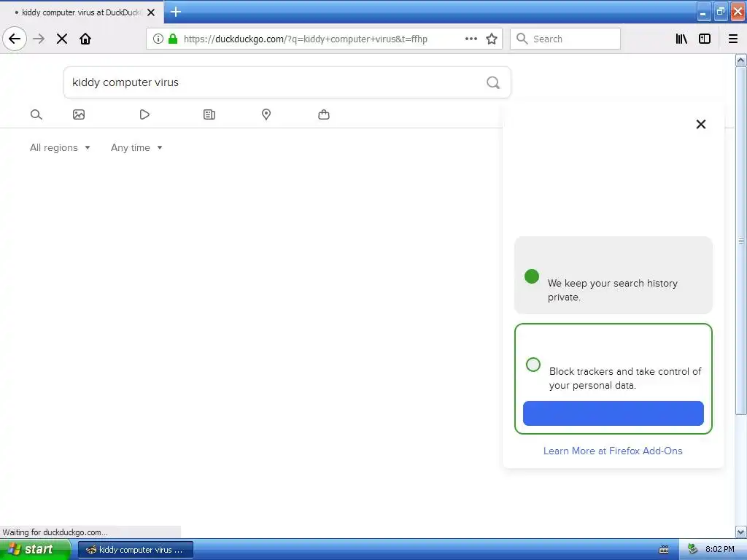
Task: Click the forward navigation arrow
Action: click(39, 39)
